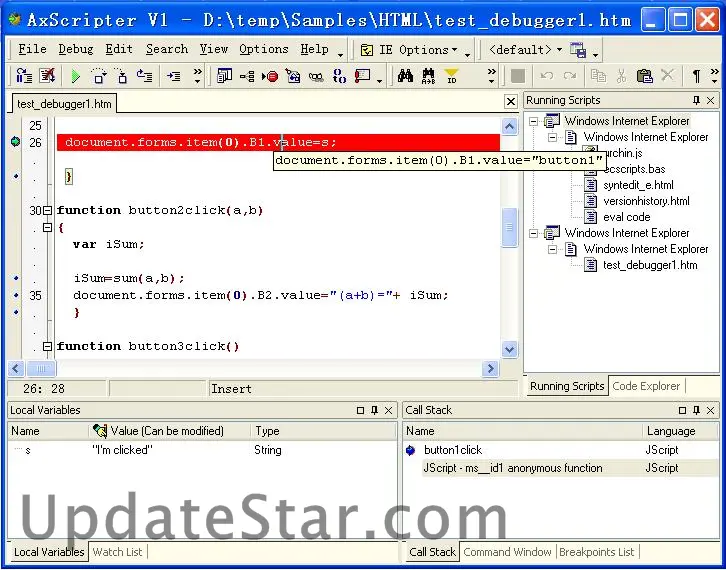
Task: Close the test_debugger1.htm editor document
Action: pos(511,101)
